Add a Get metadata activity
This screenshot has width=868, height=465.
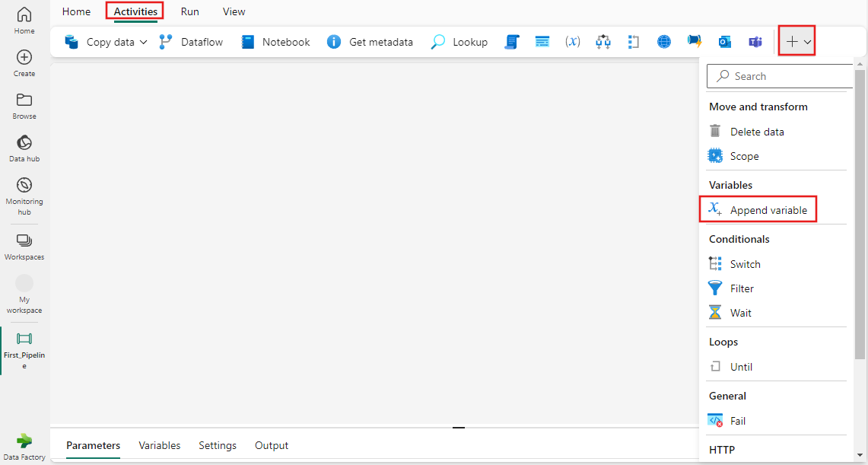pos(370,42)
